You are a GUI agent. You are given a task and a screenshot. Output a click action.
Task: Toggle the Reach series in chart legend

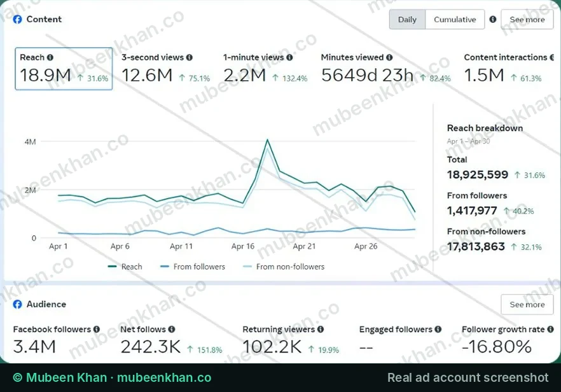125,267
